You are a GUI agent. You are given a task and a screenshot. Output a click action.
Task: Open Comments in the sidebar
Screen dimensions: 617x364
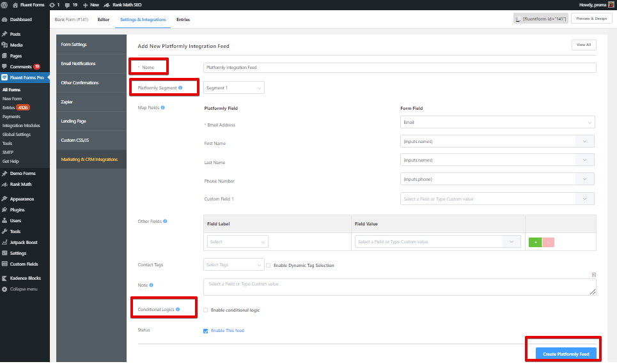pyautogui.click(x=20, y=67)
